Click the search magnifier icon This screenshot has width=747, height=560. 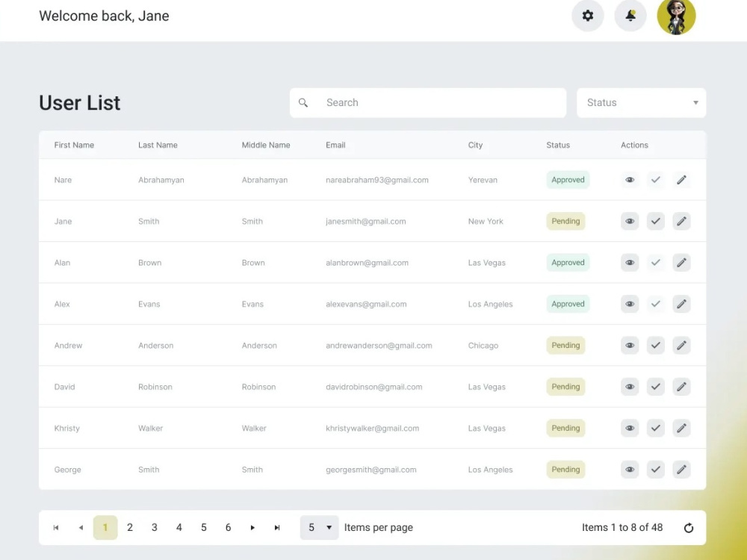pyautogui.click(x=303, y=102)
